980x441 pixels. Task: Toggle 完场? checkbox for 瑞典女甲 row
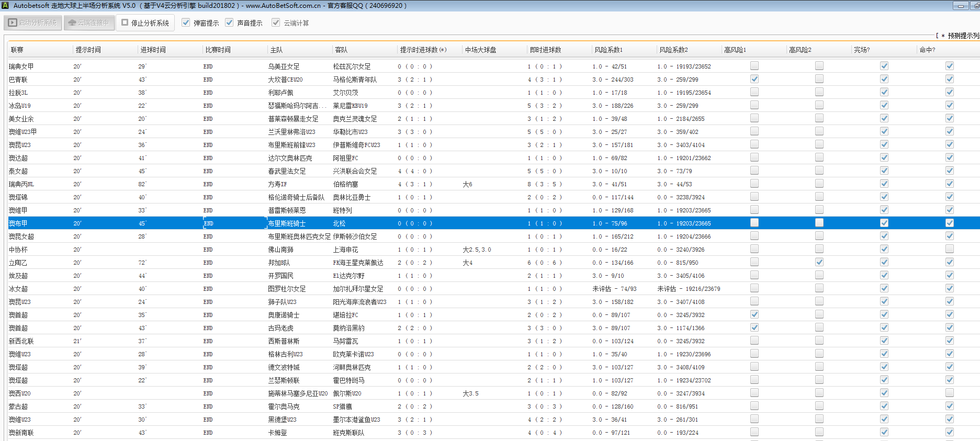[x=884, y=66]
